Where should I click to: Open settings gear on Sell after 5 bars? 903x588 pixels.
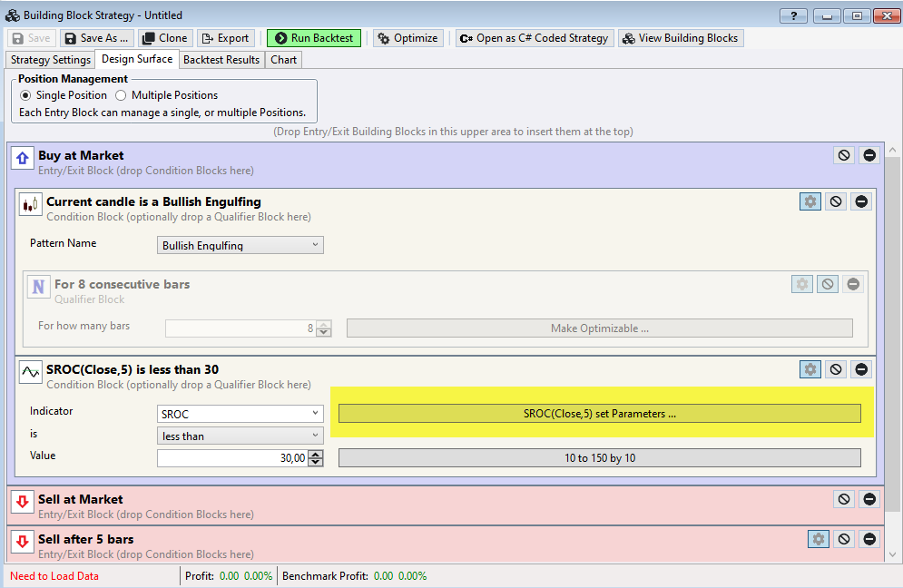tap(818, 539)
